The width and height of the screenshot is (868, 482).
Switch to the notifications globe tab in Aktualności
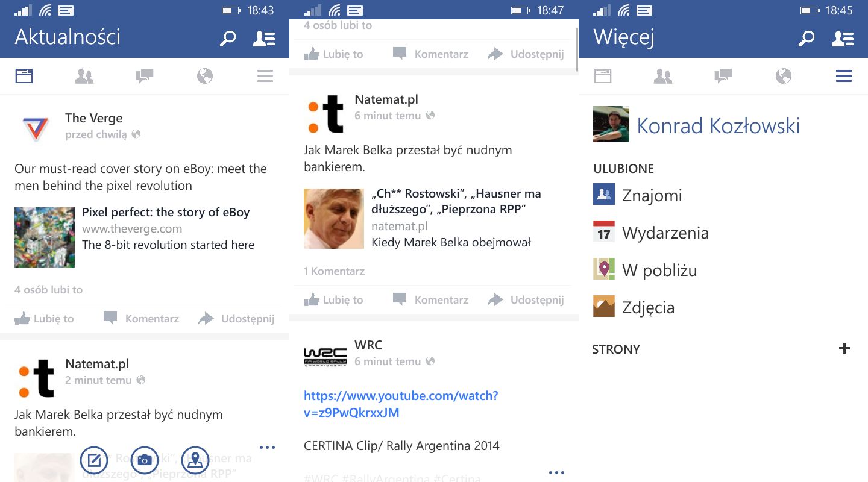[x=205, y=76]
